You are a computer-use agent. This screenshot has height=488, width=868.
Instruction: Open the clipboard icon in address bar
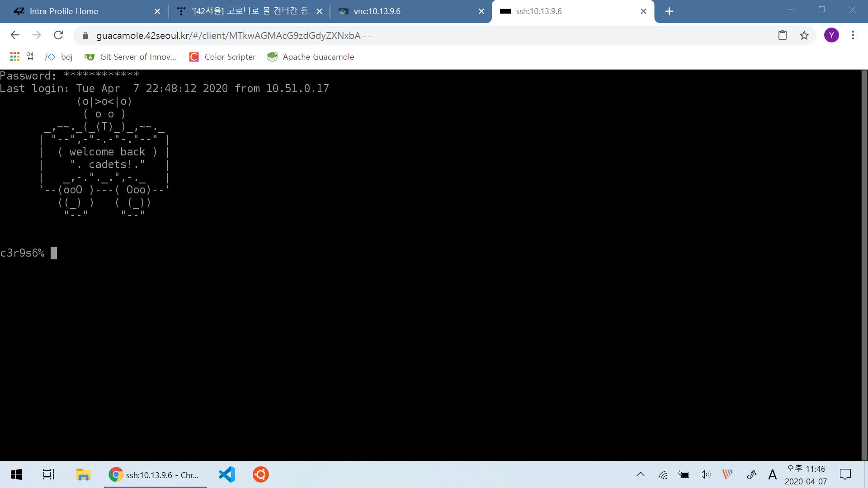click(783, 35)
